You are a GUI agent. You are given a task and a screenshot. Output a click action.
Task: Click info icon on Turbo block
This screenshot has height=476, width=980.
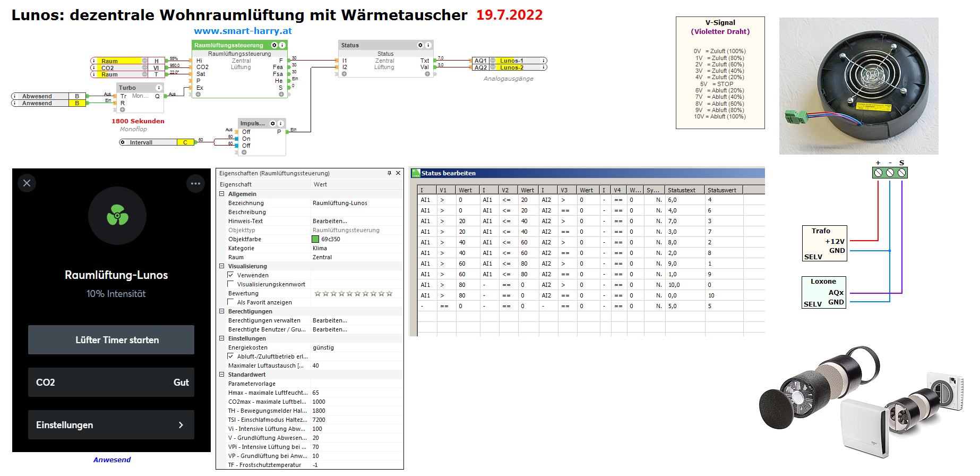(158, 88)
